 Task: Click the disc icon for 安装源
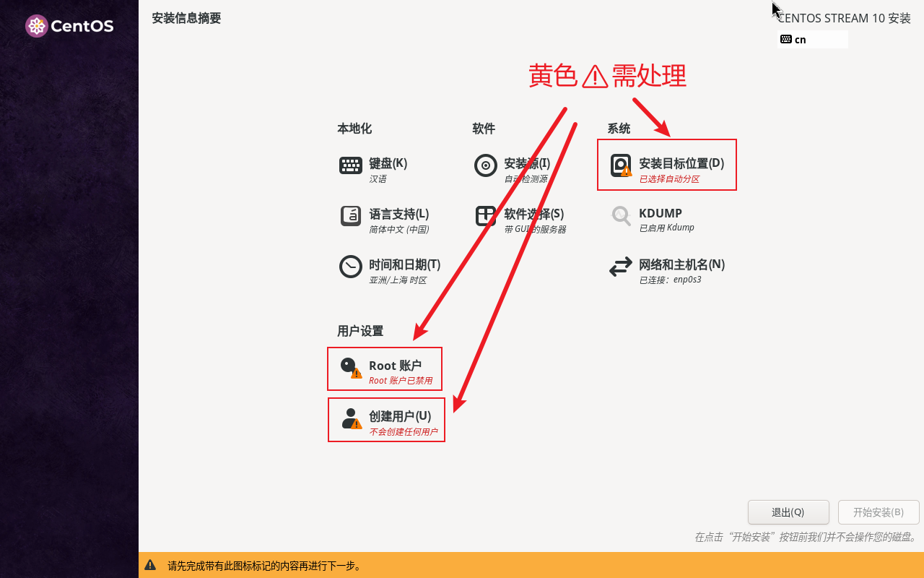[486, 165]
